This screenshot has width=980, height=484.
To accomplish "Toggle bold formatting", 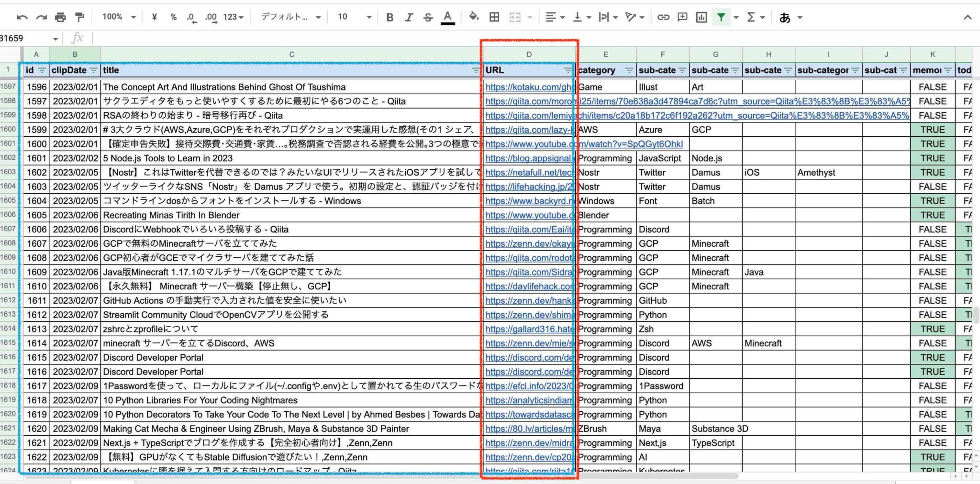I will pyautogui.click(x=389, y=17).
